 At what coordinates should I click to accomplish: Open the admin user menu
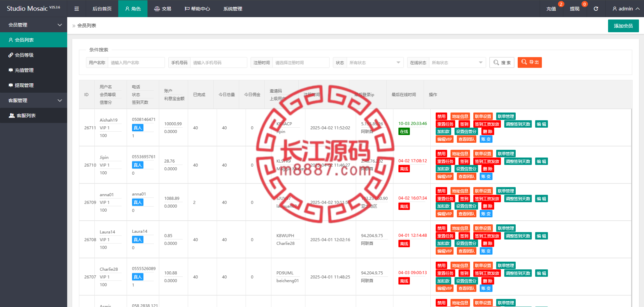point(626,9)
